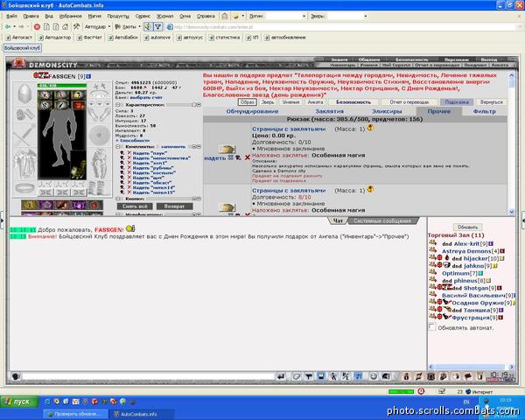The image size is (525, 420).
Task: Click the back navigation arrow
Action: pyautogui.click(x=7, y=27)
